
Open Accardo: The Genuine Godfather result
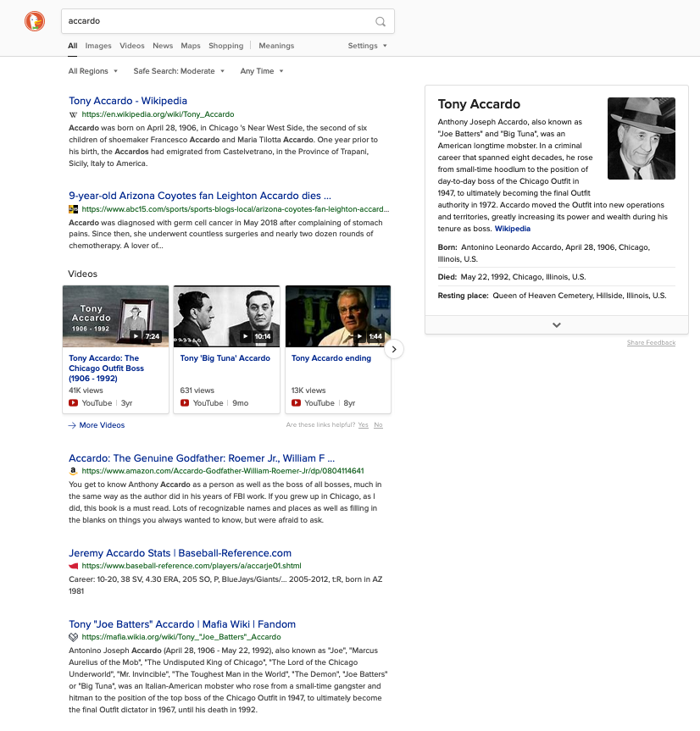click(x=202, y=458)
